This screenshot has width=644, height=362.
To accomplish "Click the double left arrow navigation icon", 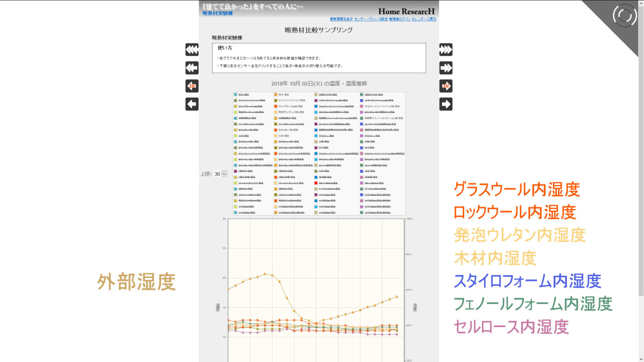I will click(x=192, y=68).
